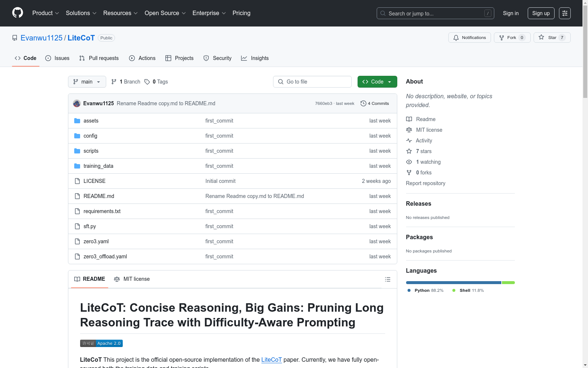The width and height of the screenshot is (588, 368).
Task: Click the MIT license scale icon in About
Action: point(409,130)
